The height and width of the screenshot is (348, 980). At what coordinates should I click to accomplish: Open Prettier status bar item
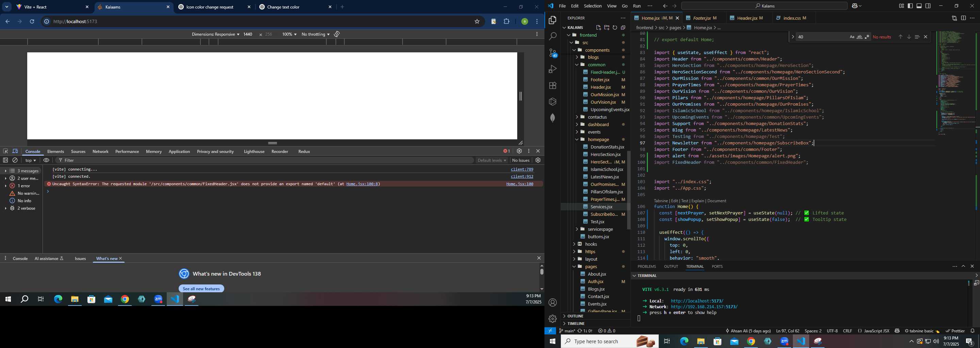955,331
